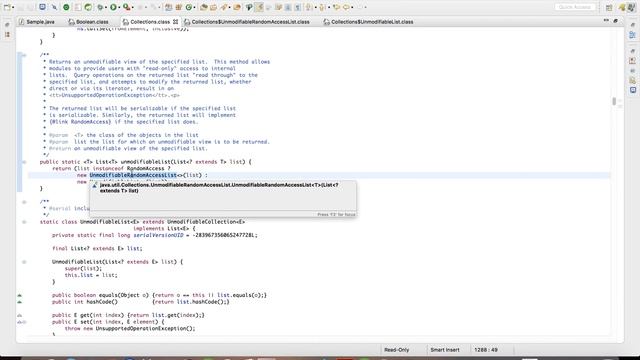Collapse the unmodifiableList method fold marker
640x360 pixels.
pyautogui.click(x=24, y=162)
